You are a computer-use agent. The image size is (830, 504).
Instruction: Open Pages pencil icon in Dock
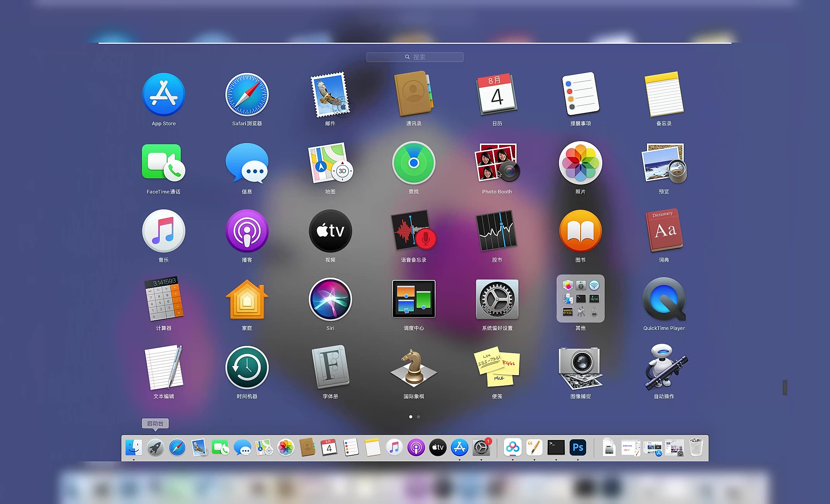click(534, 447)
